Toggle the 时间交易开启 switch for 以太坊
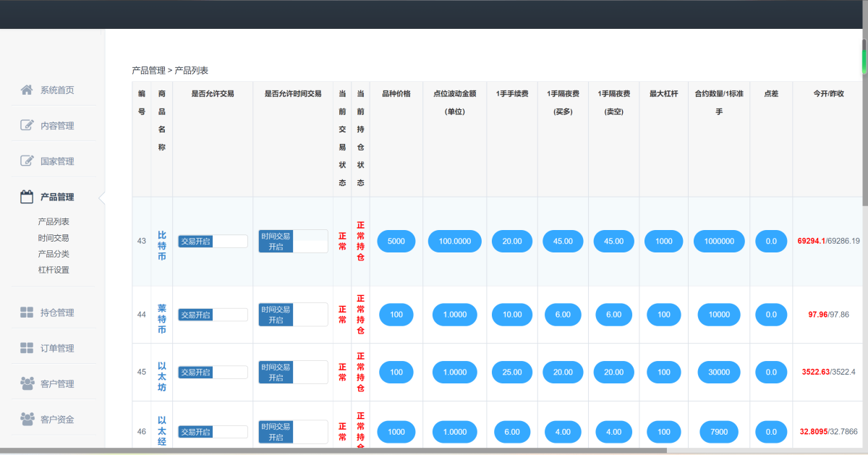 coord(293,373)
